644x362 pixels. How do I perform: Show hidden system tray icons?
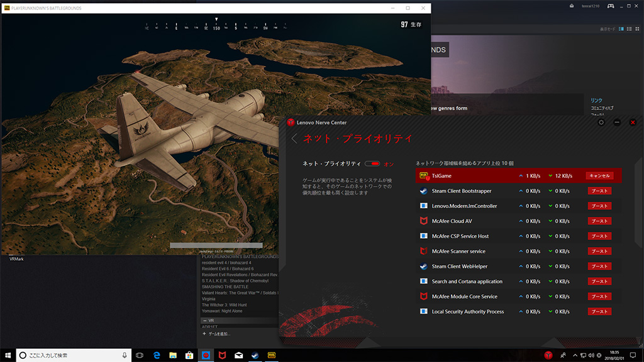[575, 356]
